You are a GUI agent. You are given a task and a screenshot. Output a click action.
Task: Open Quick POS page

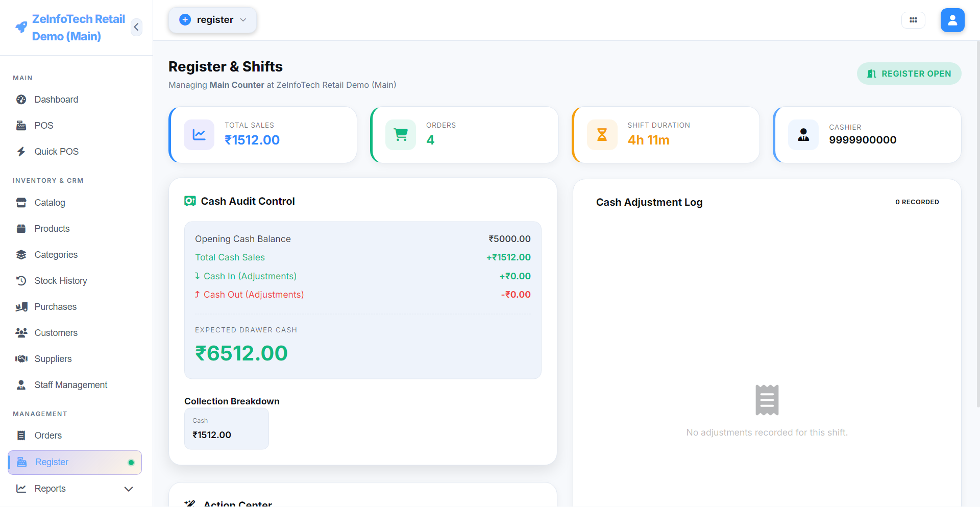[x=56, y=152]
